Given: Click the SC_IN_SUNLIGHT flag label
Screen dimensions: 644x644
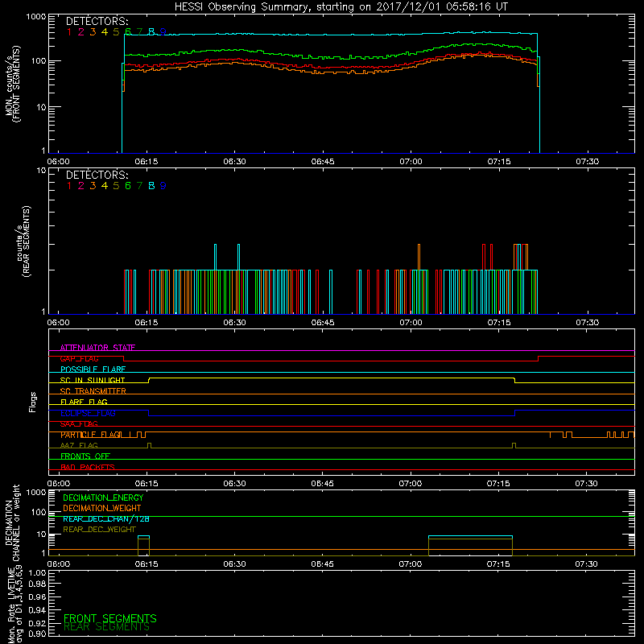Looking at the screenshot, I should [x=93, y=380].
